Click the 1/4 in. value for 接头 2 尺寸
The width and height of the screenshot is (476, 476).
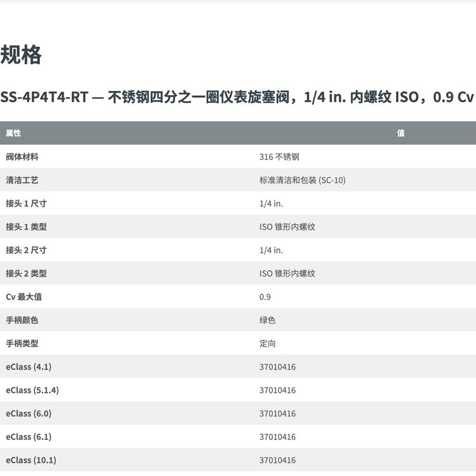coord(271,250)
